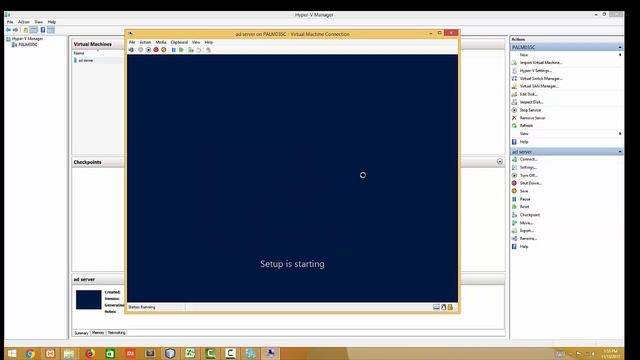The height and width of the screenshot is (360, 640).
Task: Click the ad server VM thumbnail preview
Action: [89, 300]
